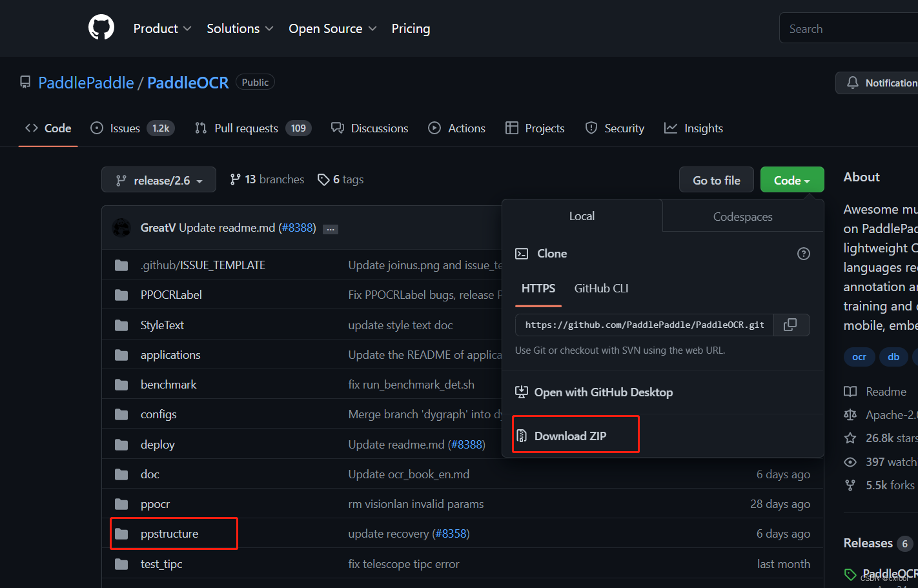Open the PaddlePaddle organization link
The image size is (918, 588).
coord(86,83)
